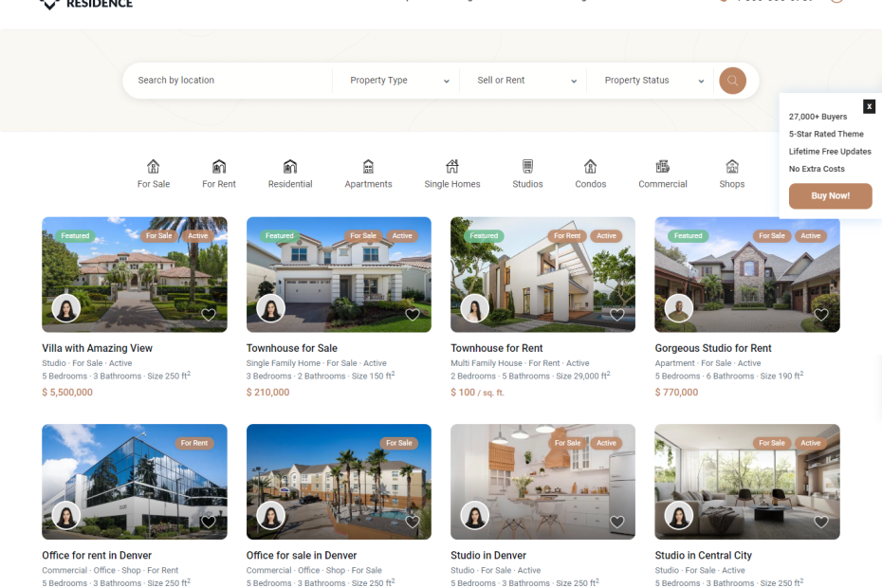Screen dimensions: 882x588
Task: Open the Residential category icon
Action: click(289, 167)
